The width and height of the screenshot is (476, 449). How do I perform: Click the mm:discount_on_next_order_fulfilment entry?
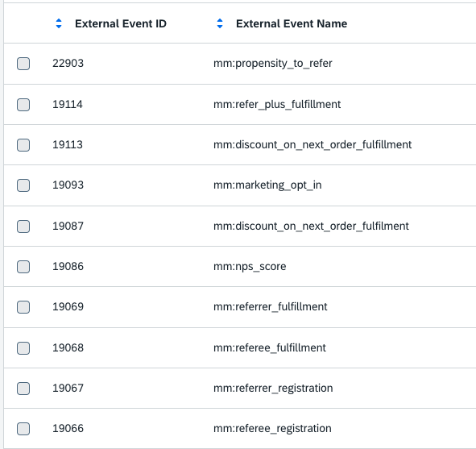311,227
